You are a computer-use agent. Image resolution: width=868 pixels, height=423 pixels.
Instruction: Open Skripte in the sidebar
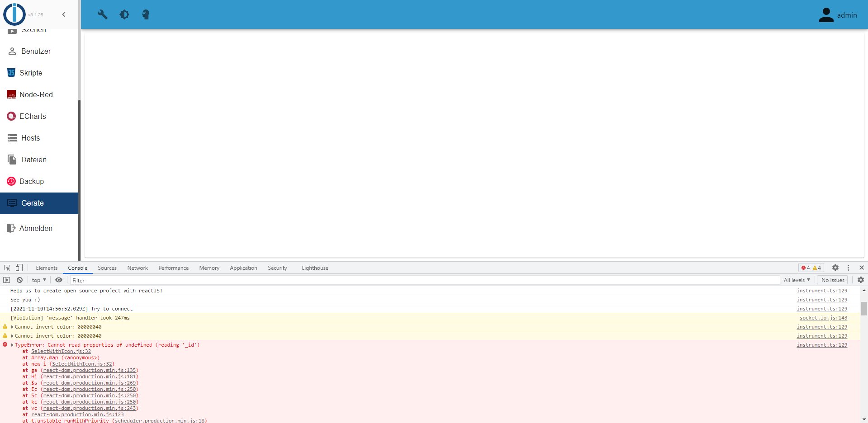(39, 73)
